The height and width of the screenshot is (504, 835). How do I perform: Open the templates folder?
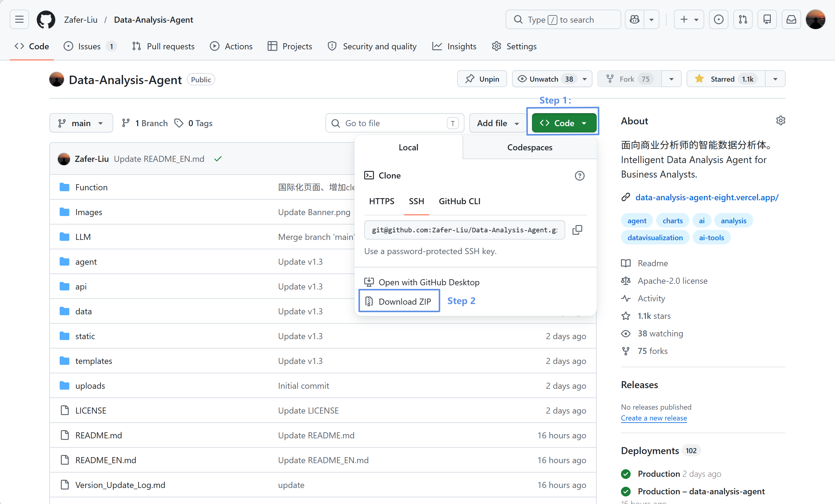tap(94, 361)
